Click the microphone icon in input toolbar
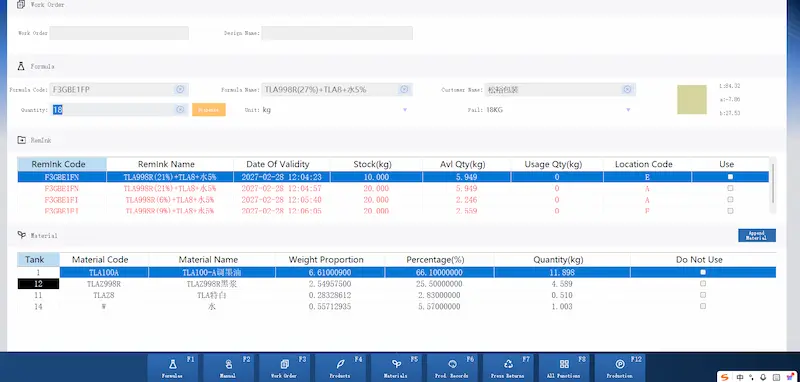This screenshot has height=382, width=800. tap(763, 377)
